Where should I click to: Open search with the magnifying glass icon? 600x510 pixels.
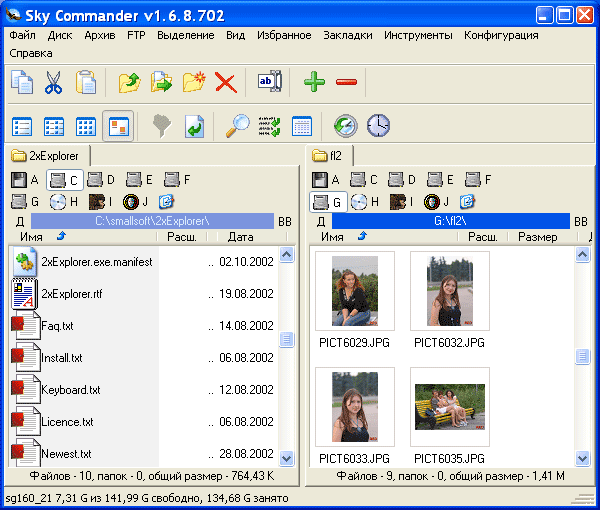[237, 125]
